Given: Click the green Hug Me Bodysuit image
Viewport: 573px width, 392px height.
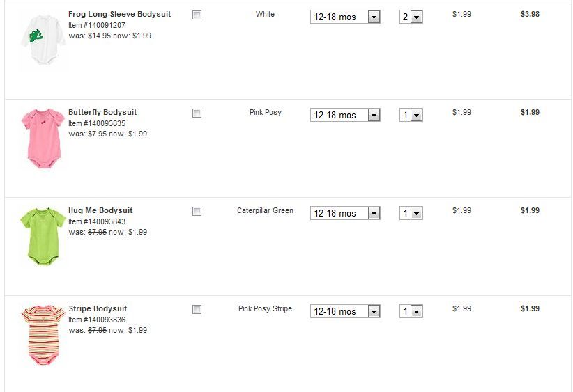Looking at the screenshot, I should click(43, 235).
